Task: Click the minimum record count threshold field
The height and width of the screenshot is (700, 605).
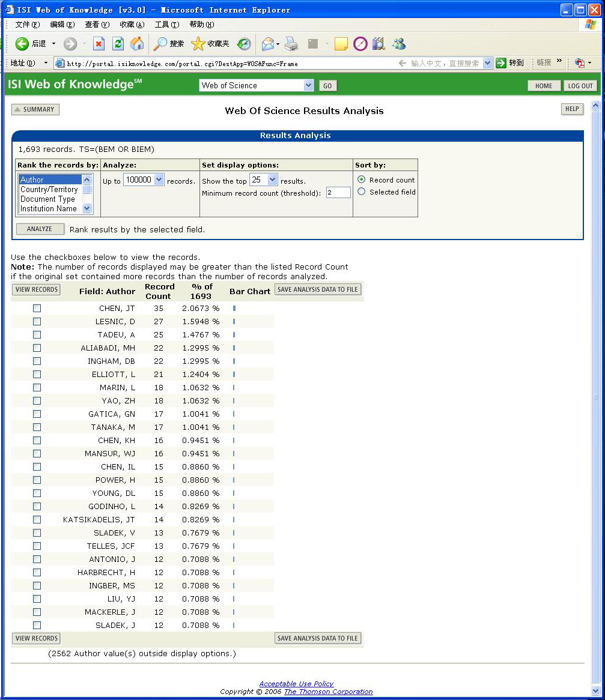Action: tap(338, 193)
